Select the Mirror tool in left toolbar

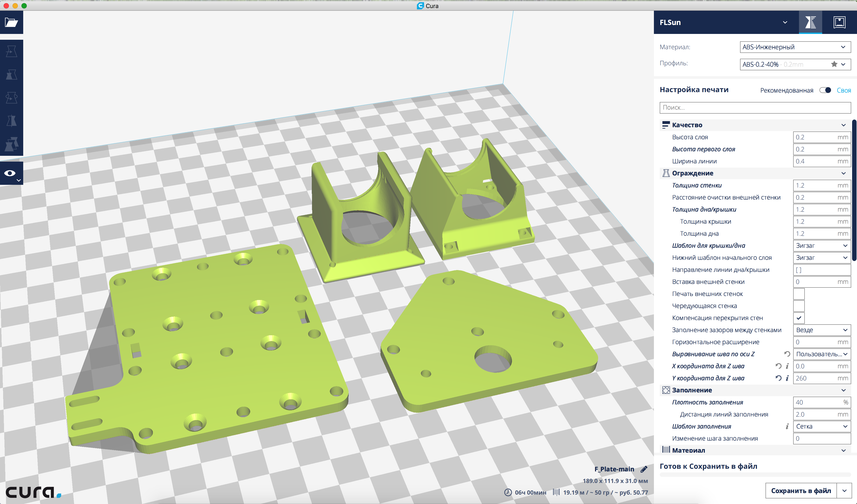[12, 121]
